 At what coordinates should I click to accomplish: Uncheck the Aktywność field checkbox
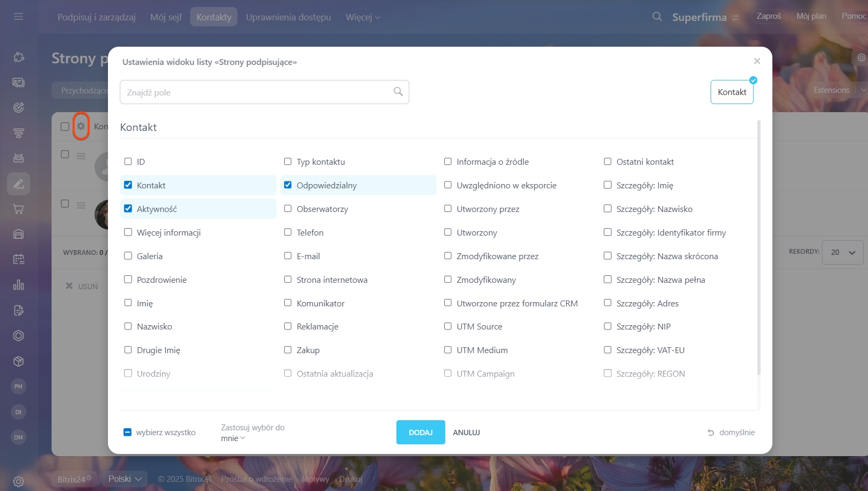click(x=128, y=209)
